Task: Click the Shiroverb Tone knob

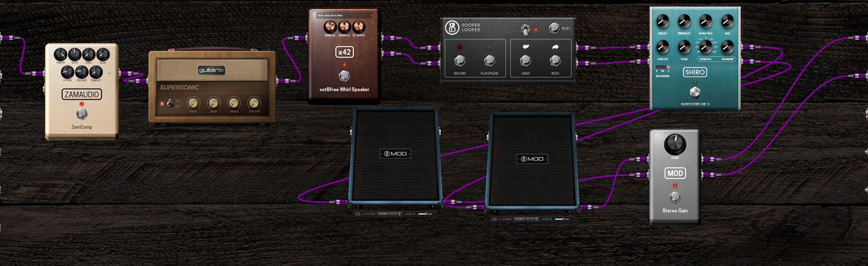Action: pyautogui.click(x=684, y=46)
